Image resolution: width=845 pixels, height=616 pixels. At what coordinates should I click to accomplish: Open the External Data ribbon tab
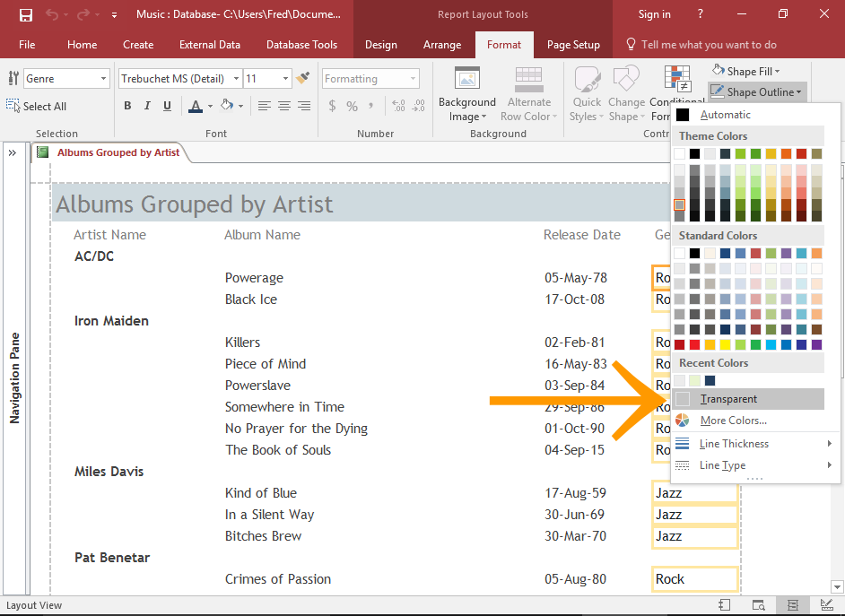(209, 44)
